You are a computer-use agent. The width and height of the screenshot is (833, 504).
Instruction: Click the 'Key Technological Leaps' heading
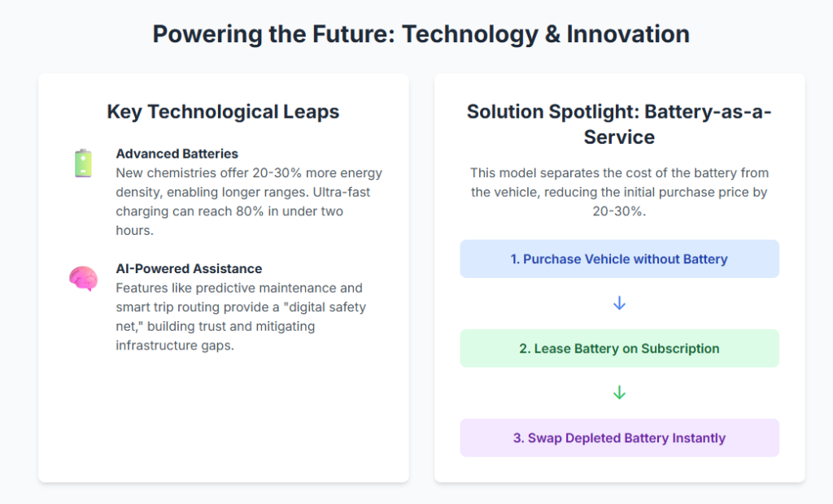click(223, 112)
